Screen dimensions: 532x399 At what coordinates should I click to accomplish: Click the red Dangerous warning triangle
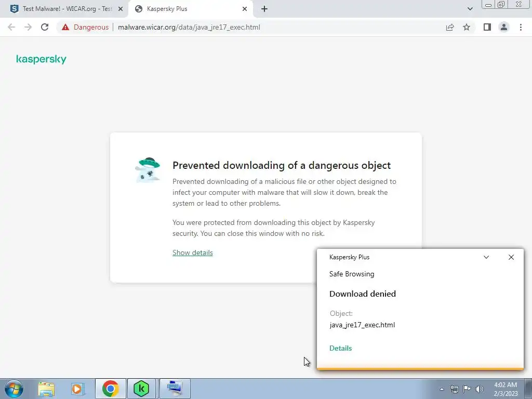click(65, 27)
